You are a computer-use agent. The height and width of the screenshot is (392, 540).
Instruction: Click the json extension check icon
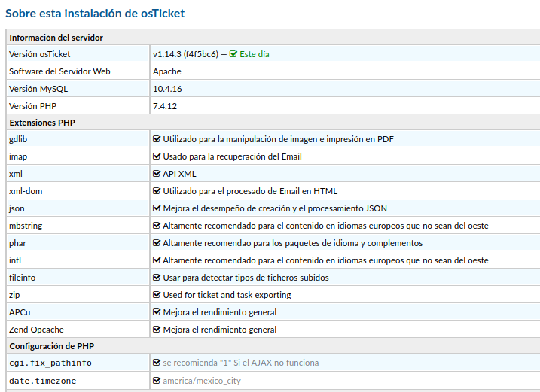pyautogui.click(x=157, y=208)
